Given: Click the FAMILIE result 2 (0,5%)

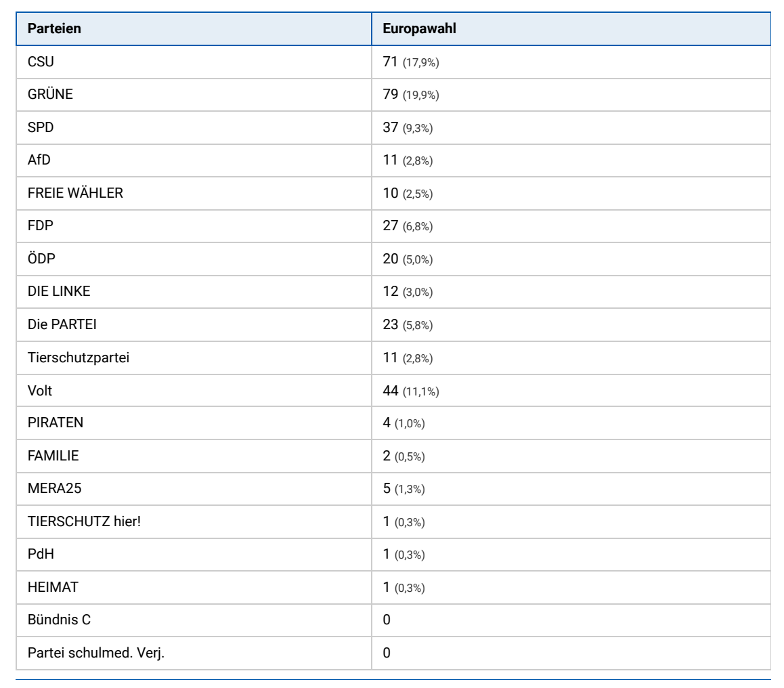Looking at the screenshot, I should (x=404, y=456).
